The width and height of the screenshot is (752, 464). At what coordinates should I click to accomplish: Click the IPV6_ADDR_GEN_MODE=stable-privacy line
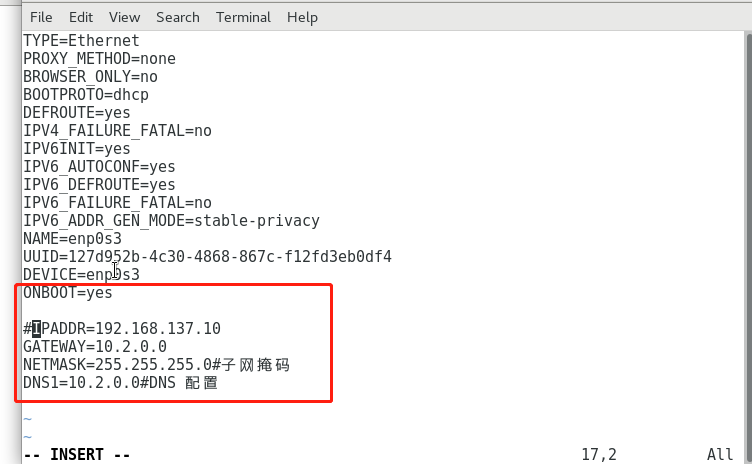[x=171, y=221]
